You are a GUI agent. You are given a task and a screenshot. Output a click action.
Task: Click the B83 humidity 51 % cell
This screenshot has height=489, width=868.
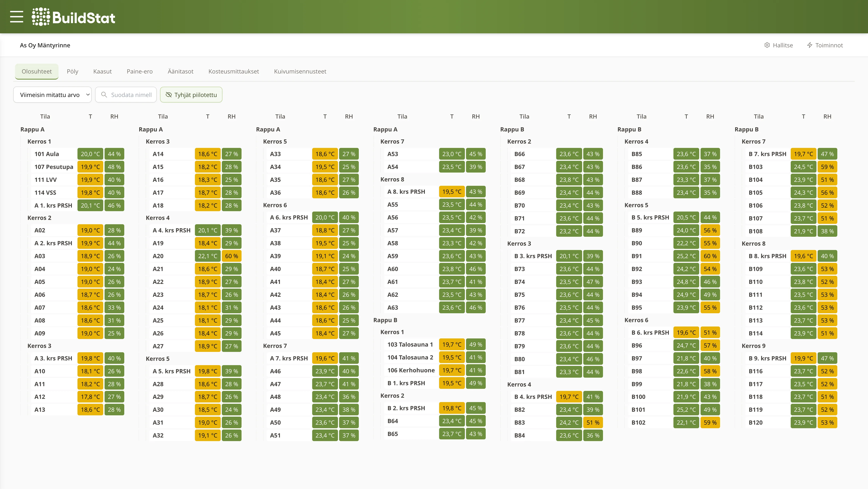point(593,422)
